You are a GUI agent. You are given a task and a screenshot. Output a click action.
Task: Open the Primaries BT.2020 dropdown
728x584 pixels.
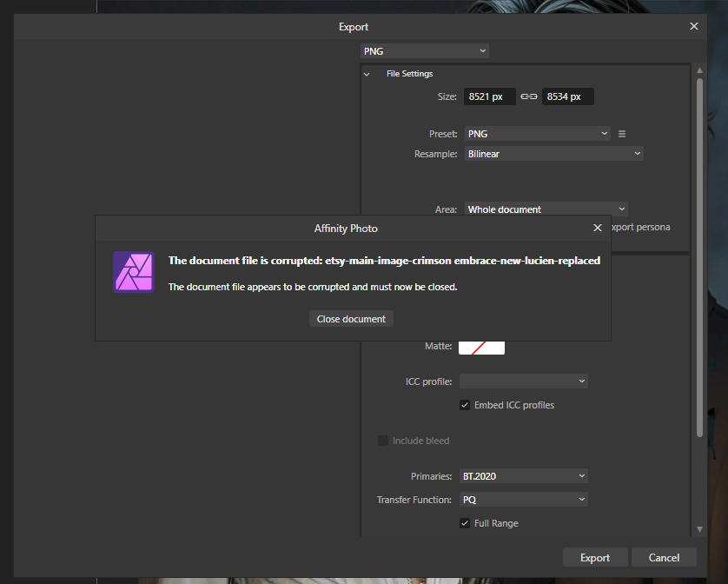pyautogui.click(x=524, y=476)
